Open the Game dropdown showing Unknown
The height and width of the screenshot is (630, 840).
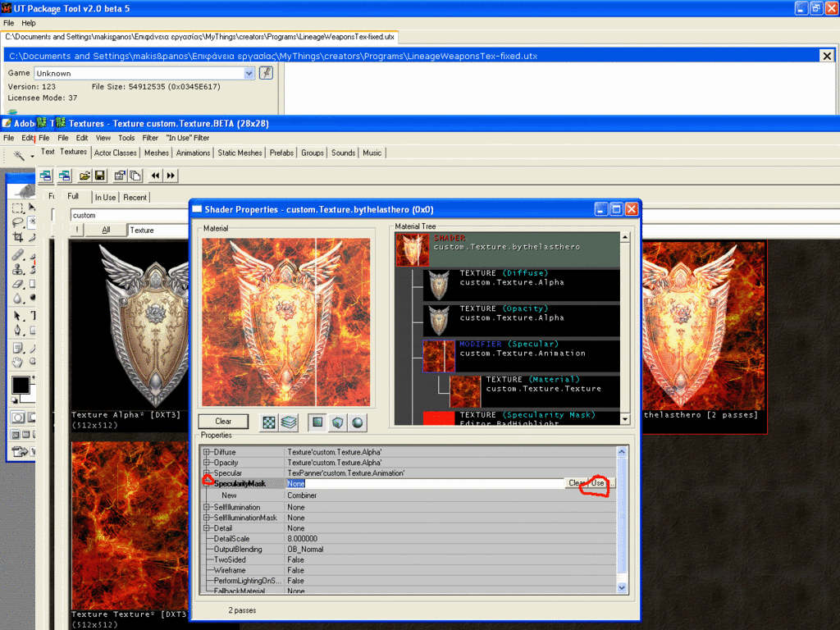click(249, 73)
